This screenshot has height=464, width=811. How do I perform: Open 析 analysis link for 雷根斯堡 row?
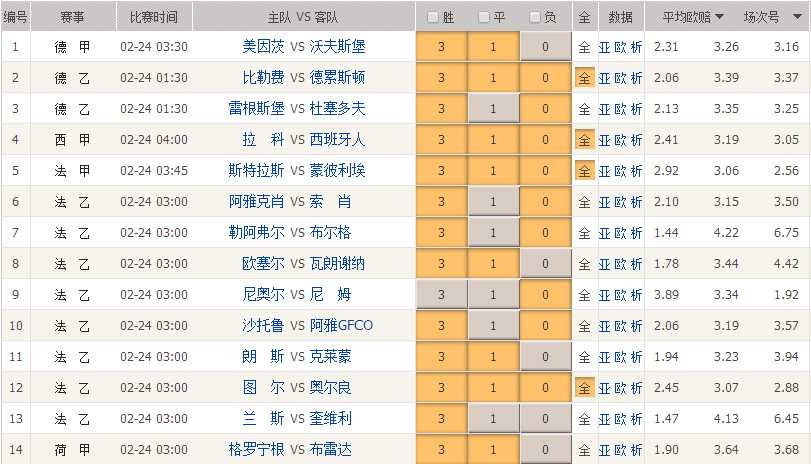637,109
